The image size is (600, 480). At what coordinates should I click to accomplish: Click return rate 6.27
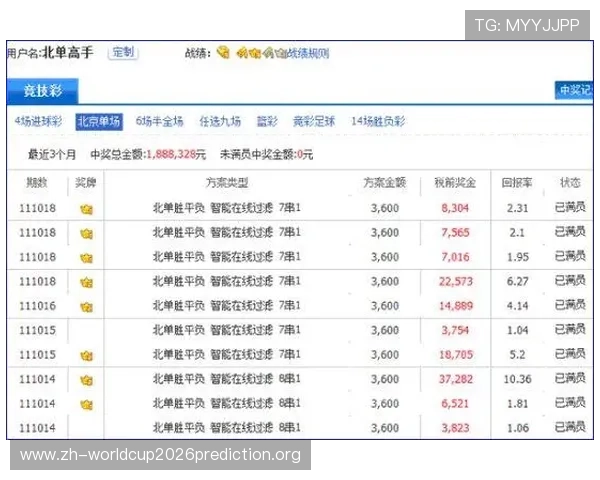[x=517, y=281]
